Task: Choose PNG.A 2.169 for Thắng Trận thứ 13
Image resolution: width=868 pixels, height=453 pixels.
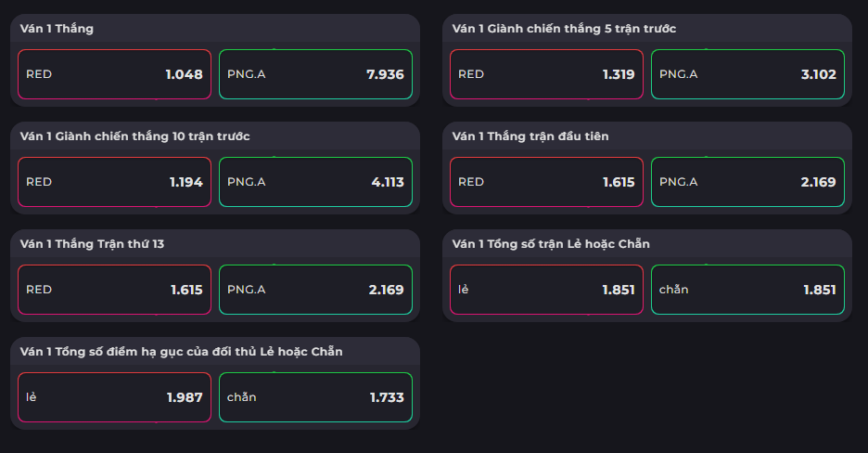Action: coord(315,290)
